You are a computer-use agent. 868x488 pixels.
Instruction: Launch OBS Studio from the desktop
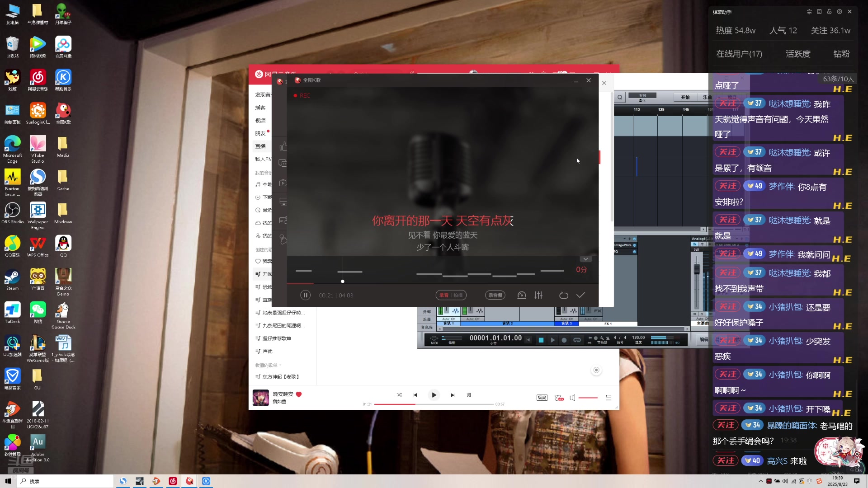[12, 213]
